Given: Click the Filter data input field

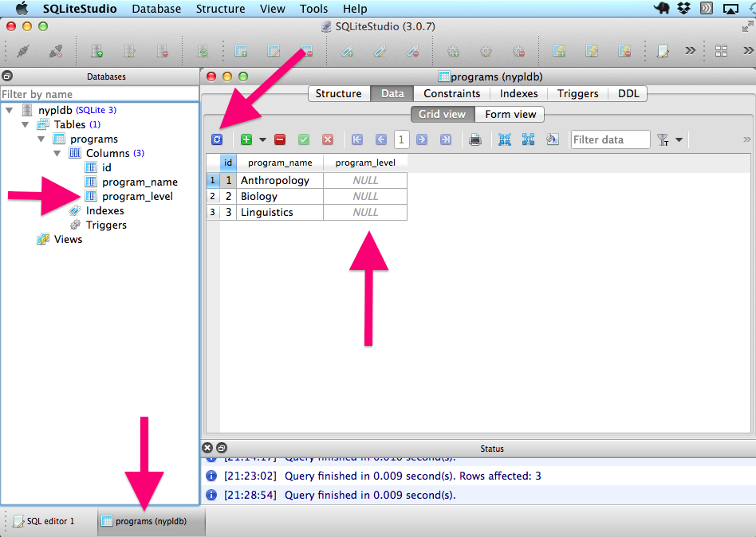Looking at the screenshot, I should 610,140.
